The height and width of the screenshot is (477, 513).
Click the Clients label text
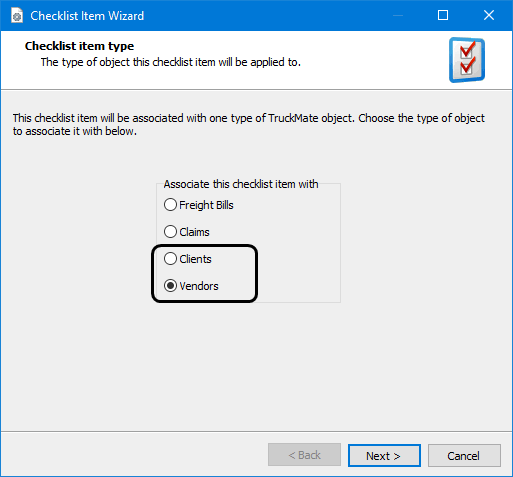(x=195, y=259)
